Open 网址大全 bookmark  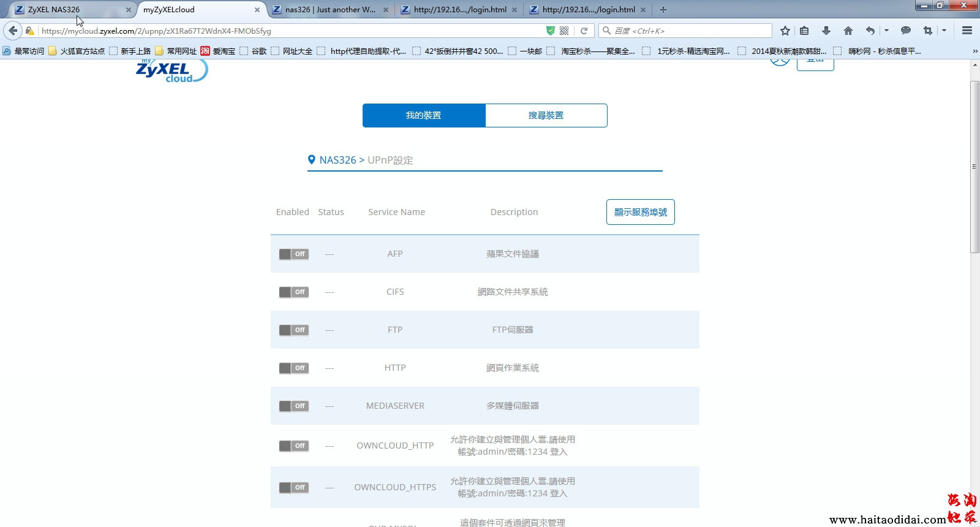292,51
